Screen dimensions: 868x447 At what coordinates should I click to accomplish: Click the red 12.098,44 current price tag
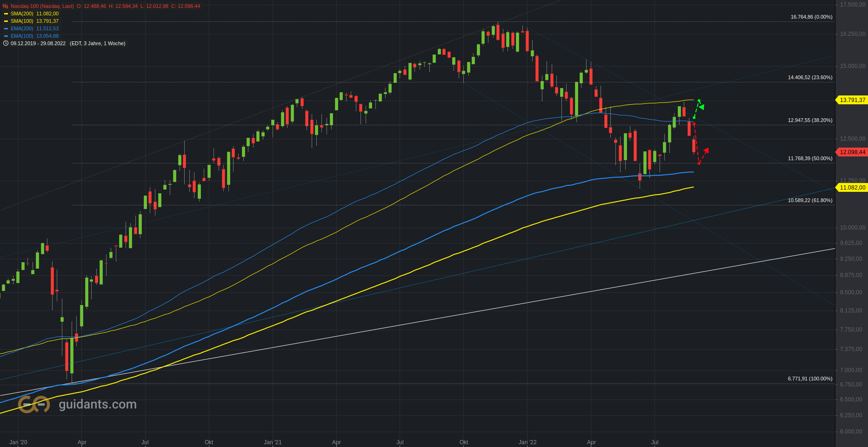[851, 152]
